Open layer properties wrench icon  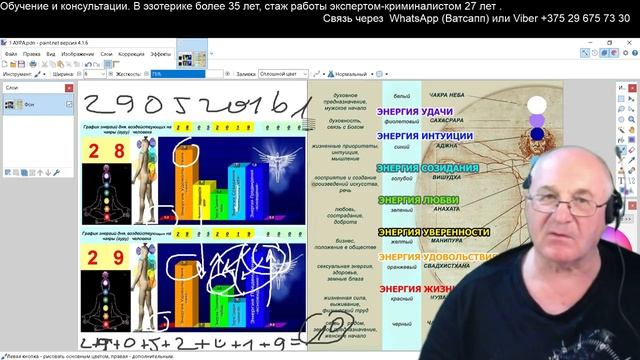click(57, 173)
